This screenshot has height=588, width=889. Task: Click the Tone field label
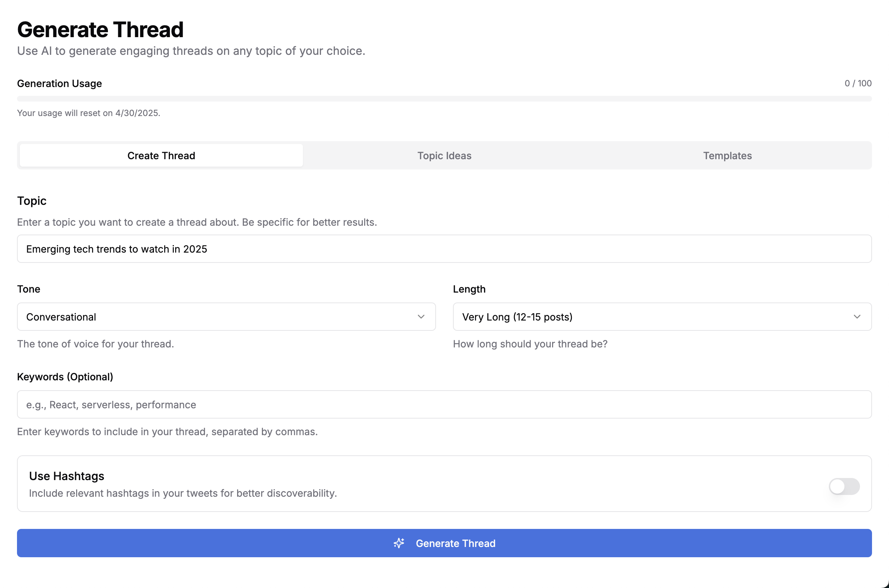29,289
